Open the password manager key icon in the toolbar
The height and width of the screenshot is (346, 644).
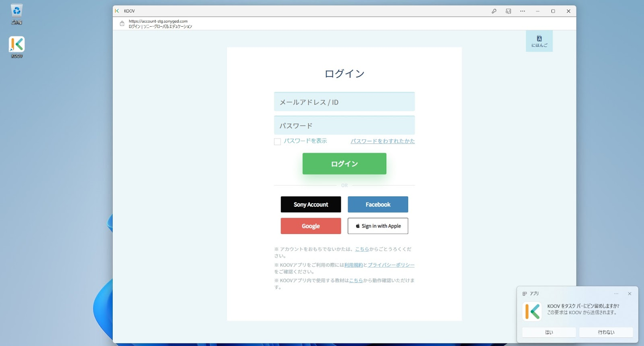[x=494, y=11]
